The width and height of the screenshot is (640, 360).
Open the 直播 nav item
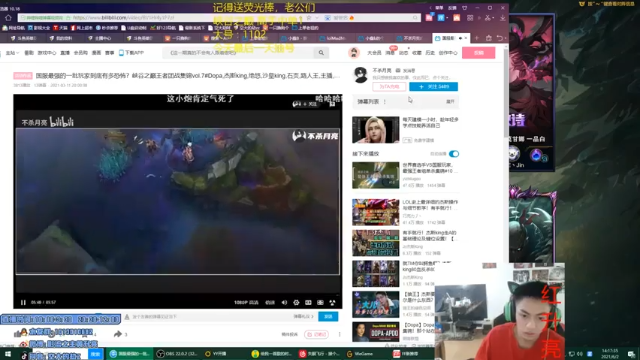(64, 53)
